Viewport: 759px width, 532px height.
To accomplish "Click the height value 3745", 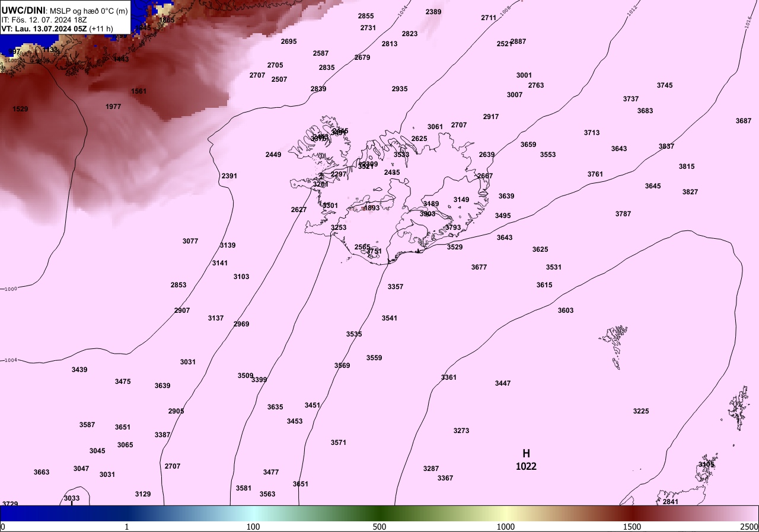I will coord(665,85).
